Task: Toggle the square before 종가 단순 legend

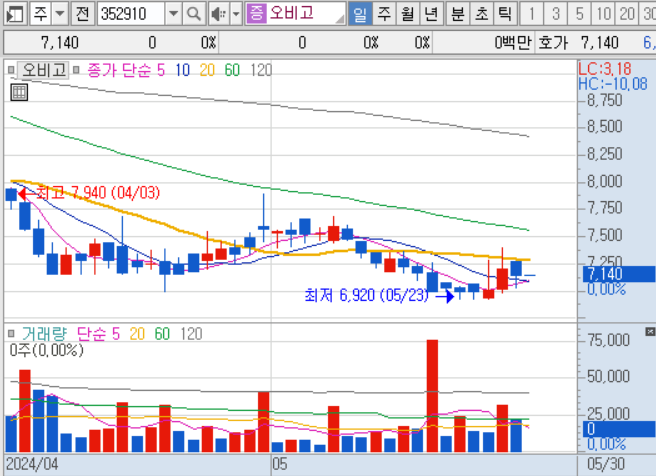Action: point(76,70)
